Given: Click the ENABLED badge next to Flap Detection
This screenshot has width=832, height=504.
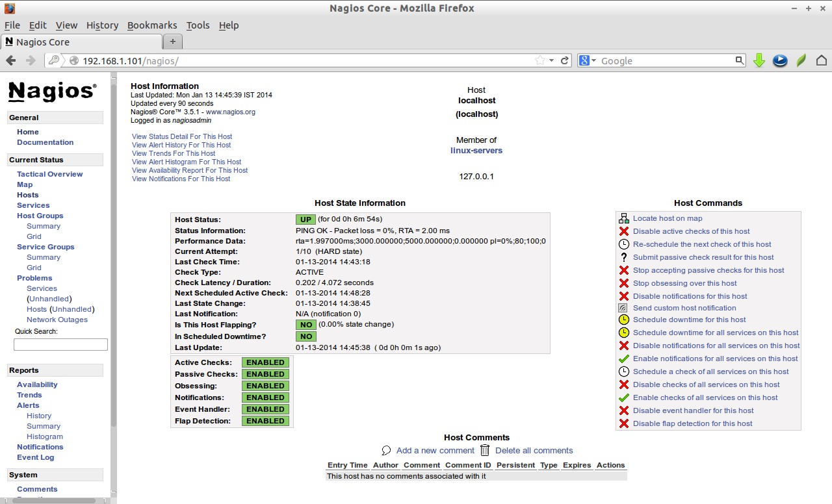Looking at the screenshot, I should [265, 421].
